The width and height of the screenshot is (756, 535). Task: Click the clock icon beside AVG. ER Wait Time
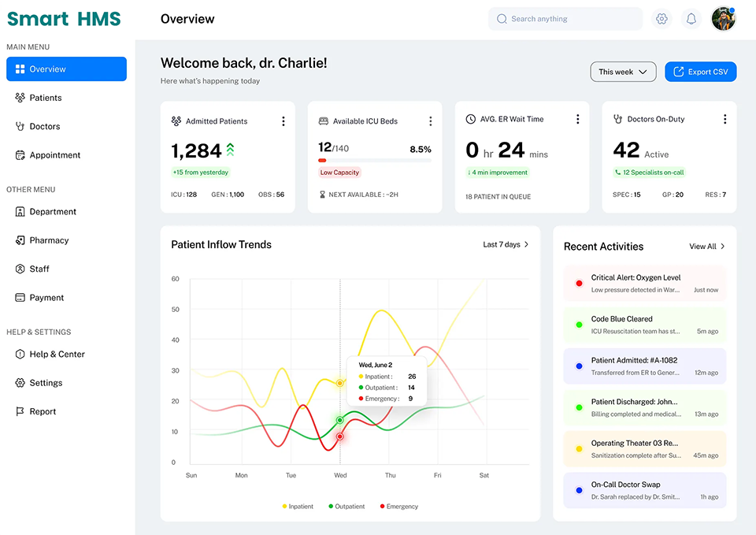tap(471, 119)
